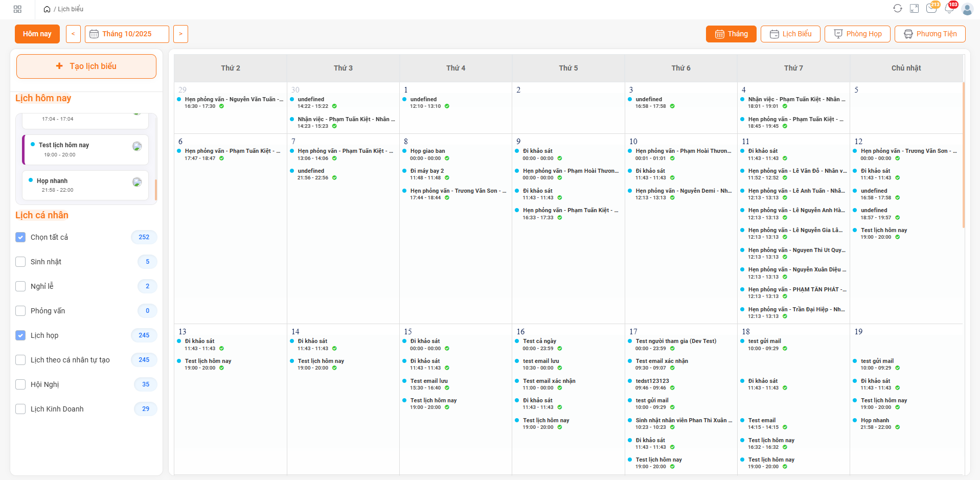This screenshot has height=480, width=980.
Task: Click the today's schedule list scrollbar
Action: [156, 190]
